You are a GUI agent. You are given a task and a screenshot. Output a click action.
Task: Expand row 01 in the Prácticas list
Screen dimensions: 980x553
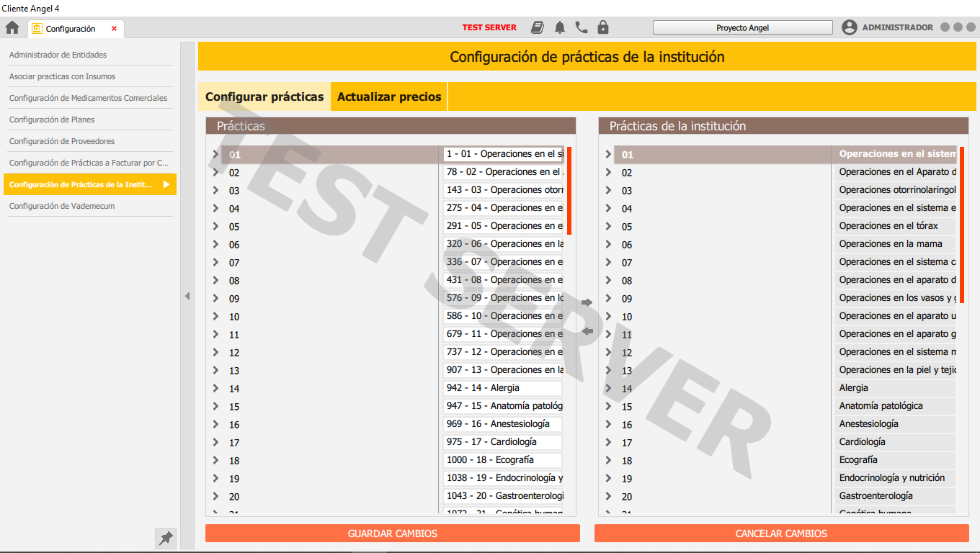(x=215, y=154)
